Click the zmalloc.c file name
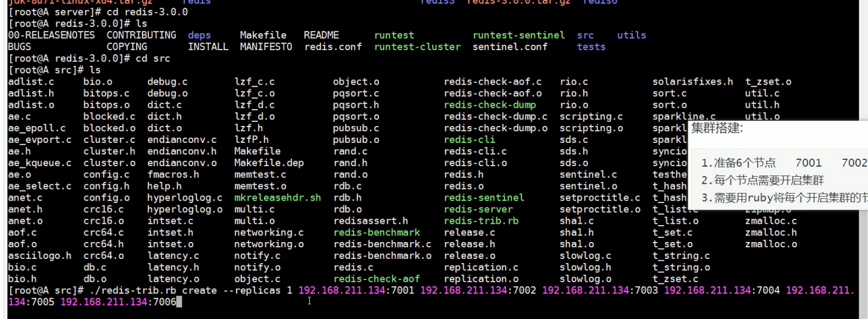Viewport: 868px width, 319px height. (x=771, y=221)
